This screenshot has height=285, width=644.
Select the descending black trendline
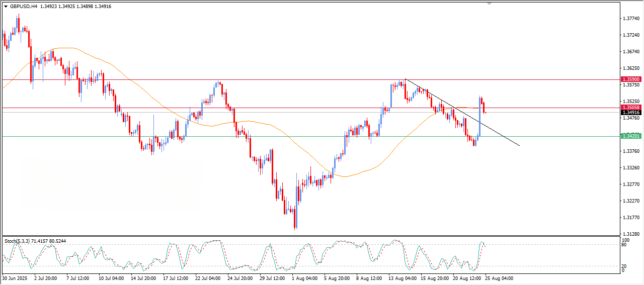(462, 113)
